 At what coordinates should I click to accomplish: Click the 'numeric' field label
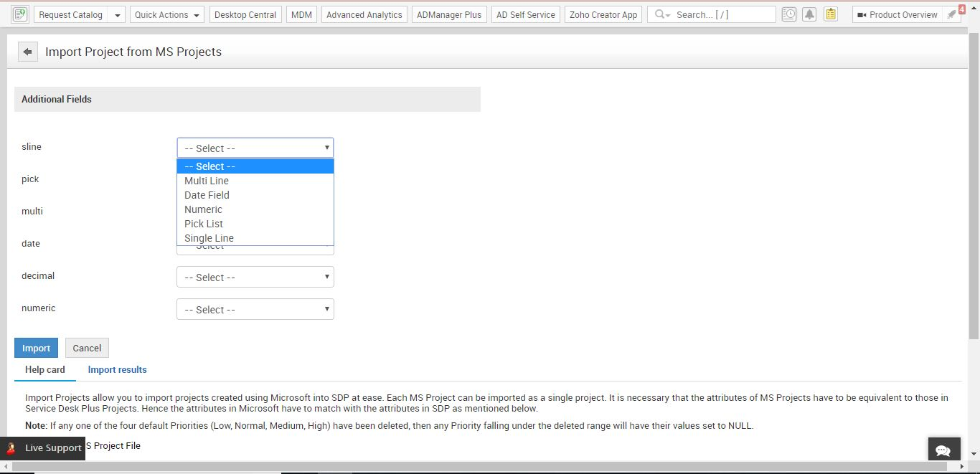pos(39,308)
